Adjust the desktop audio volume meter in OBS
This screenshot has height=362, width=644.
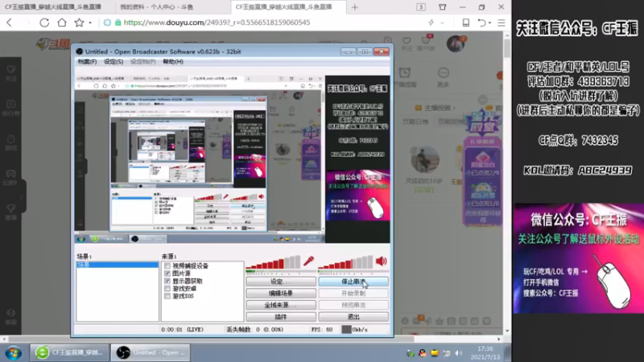point(345,262)
